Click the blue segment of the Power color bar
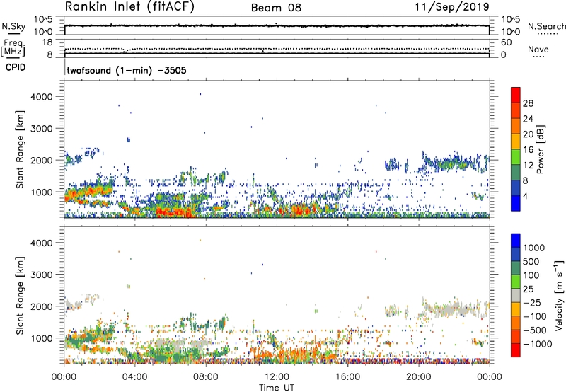Viewport: 566px width, 392px height. point(516,203)
